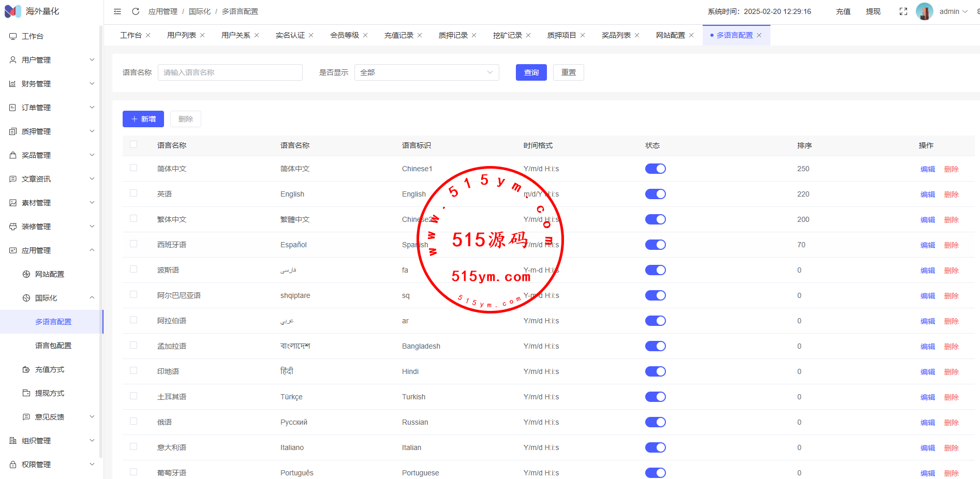Enter fullscreen mode via the expand icon
This screenshot has width=980, height=479.
click(903, 11)
